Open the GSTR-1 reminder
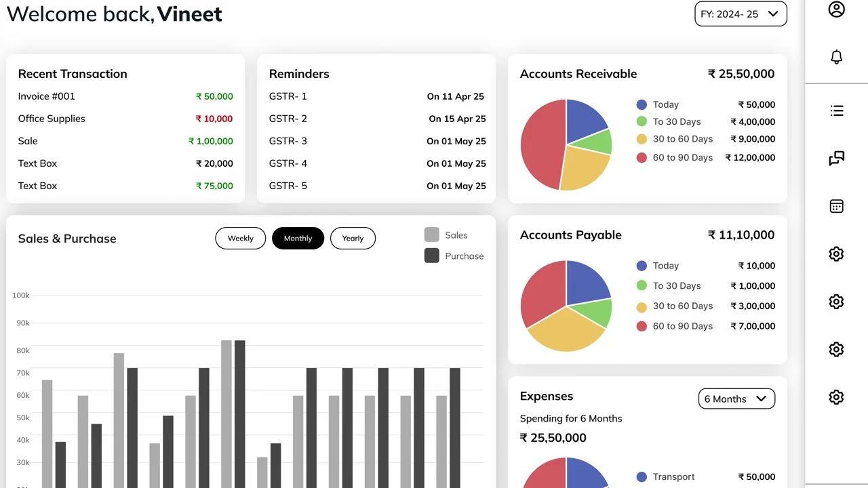The image size is (868, 488). tap(288, 96)
